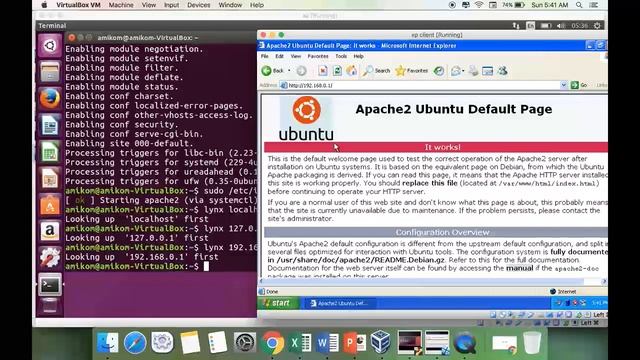Launch Firefox from the Ubuntu launcher
The image size is (640, 360).
(50, 98)
